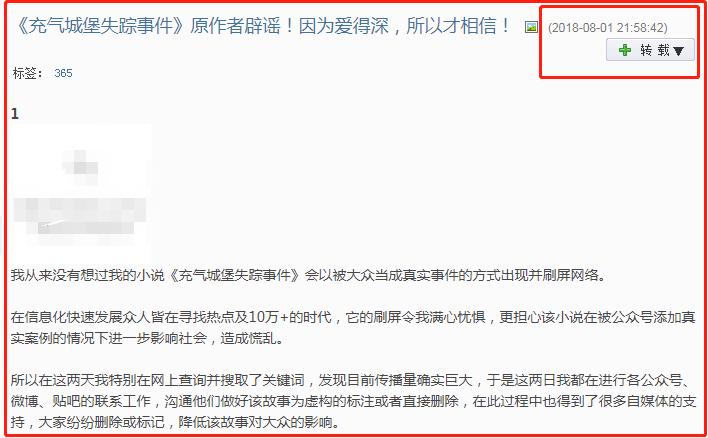The height and width of the screenshot is (438, 708).
Task: Click the line starting 所以在这两天我特别在网上
Action: 350,380
